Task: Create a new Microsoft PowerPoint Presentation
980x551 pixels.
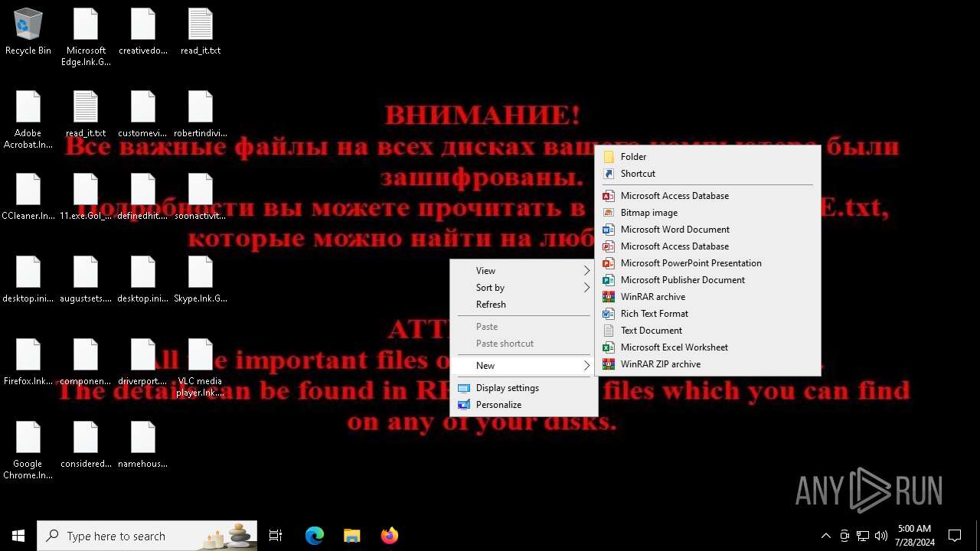Action: 707,263
